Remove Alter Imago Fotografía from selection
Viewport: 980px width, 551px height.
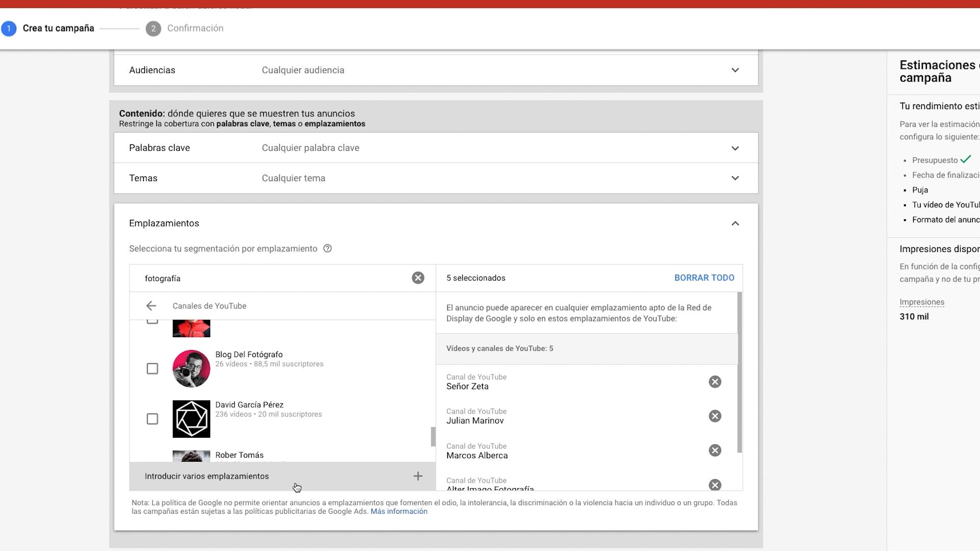pyautogui.click(x=715, y=485)
